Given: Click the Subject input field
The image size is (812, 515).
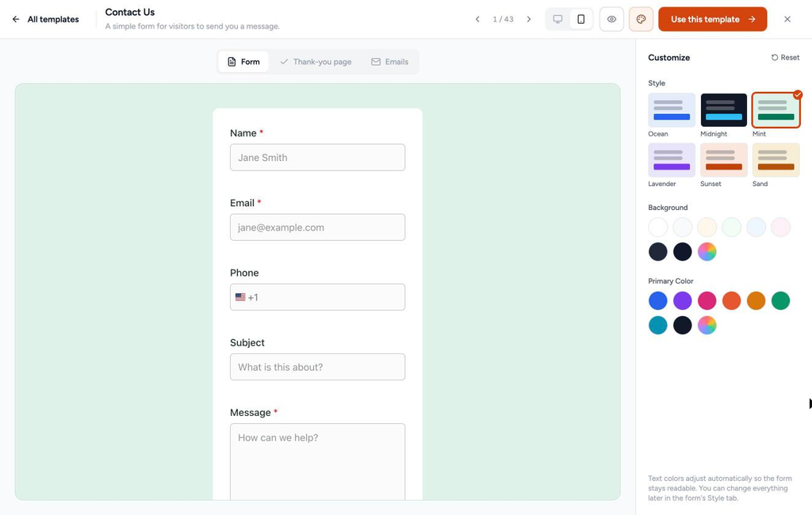Looking at the screenshot, I should pyautogui.click(x=317, y=367).
